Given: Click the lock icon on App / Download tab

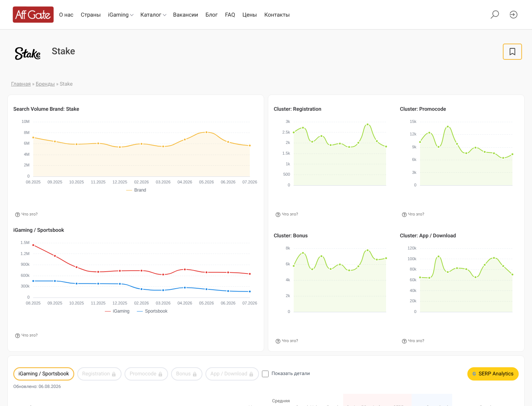Looking at the screenshot, I should tap(251, 374).
